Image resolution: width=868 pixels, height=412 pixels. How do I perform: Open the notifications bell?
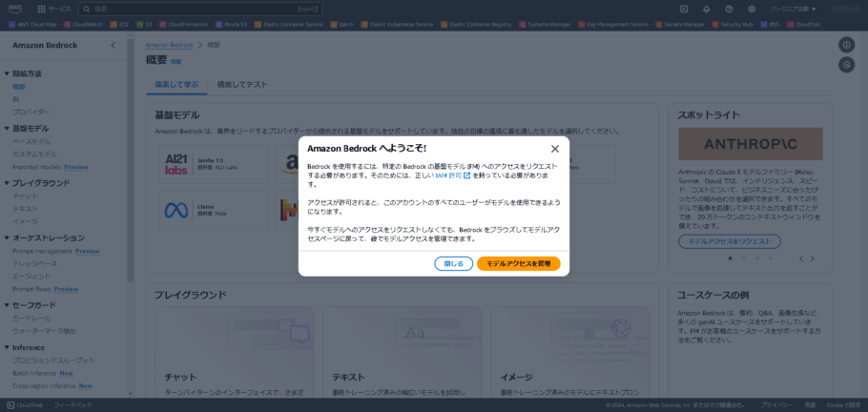(707, 10)
